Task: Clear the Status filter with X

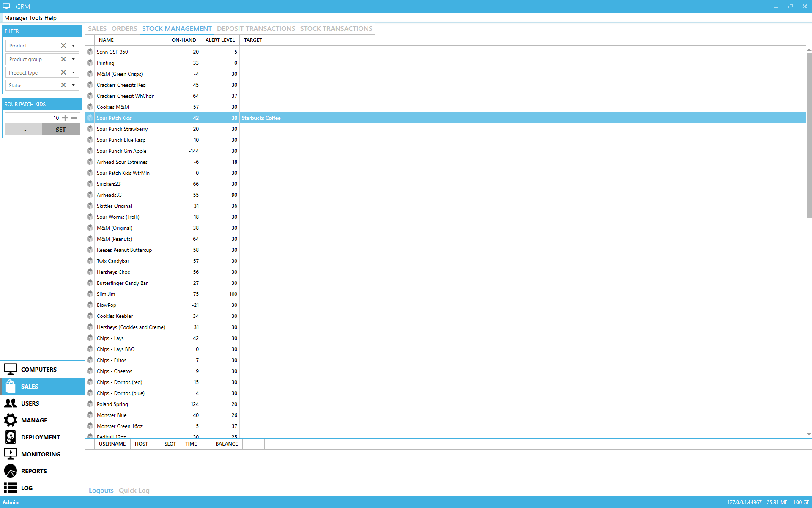Action: (63, 85)
